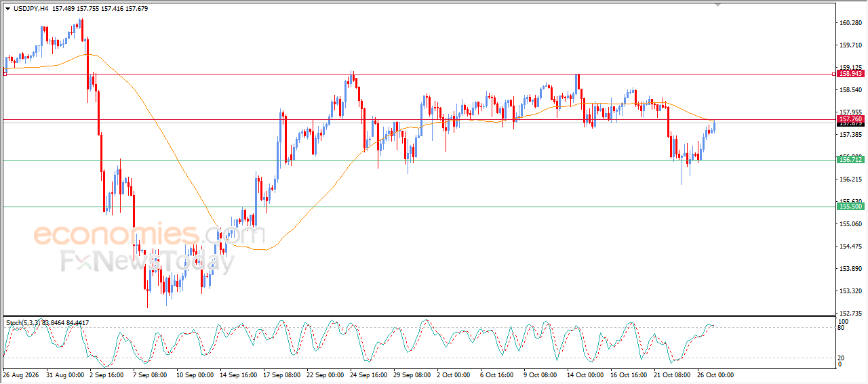Screen dimensions: 868x384
Task: Click the 153.890 price scale value
Action: 850,269
